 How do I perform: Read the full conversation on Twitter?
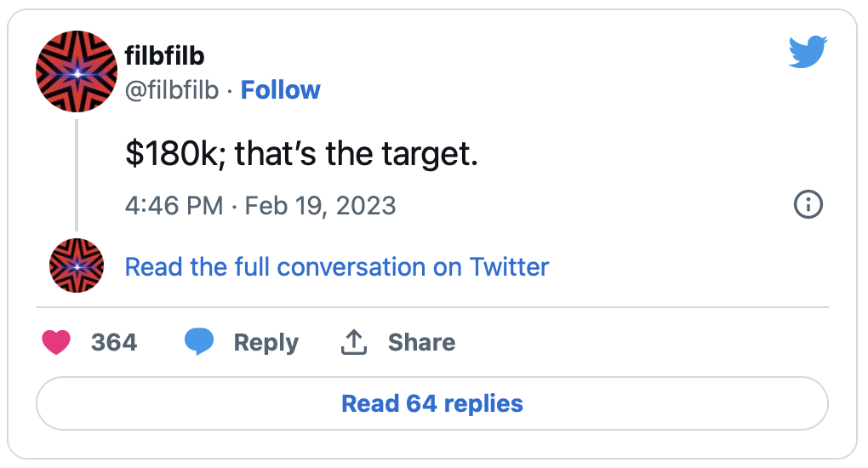tap(337, 267)
